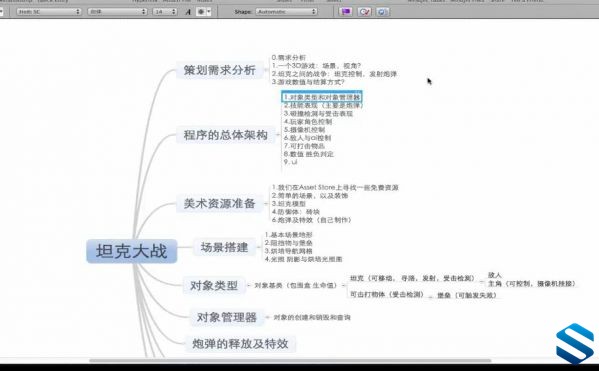
Task: Click the blue icon after the checkmark icon
Action: tap(382, 12)
